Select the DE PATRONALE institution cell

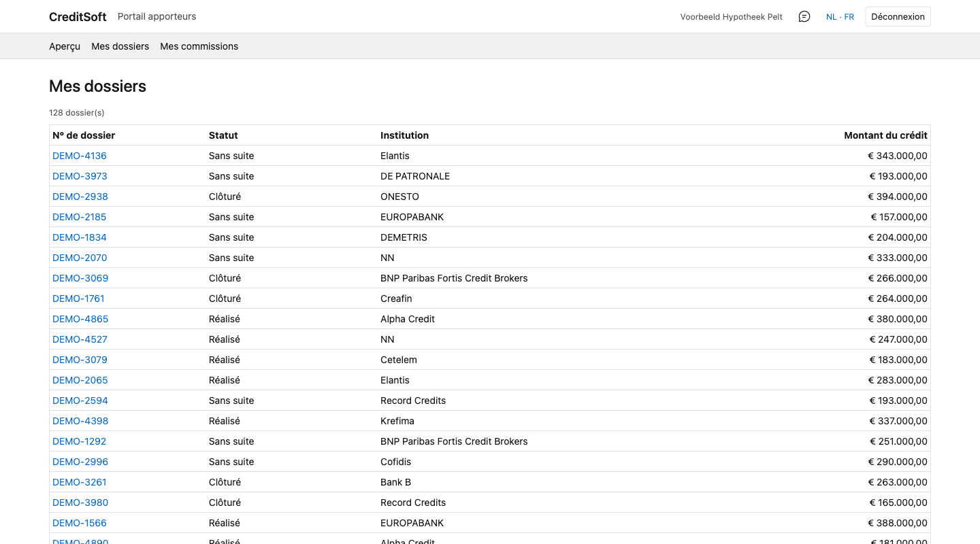pyautogui.click(x=415, y=176)
